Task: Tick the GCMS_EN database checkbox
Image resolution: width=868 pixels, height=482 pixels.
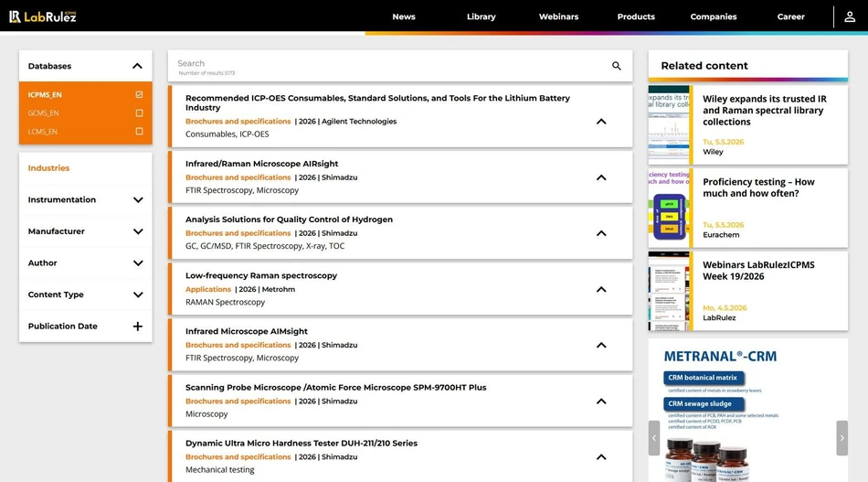Action: pyautogui.click(x=139, y=113)
